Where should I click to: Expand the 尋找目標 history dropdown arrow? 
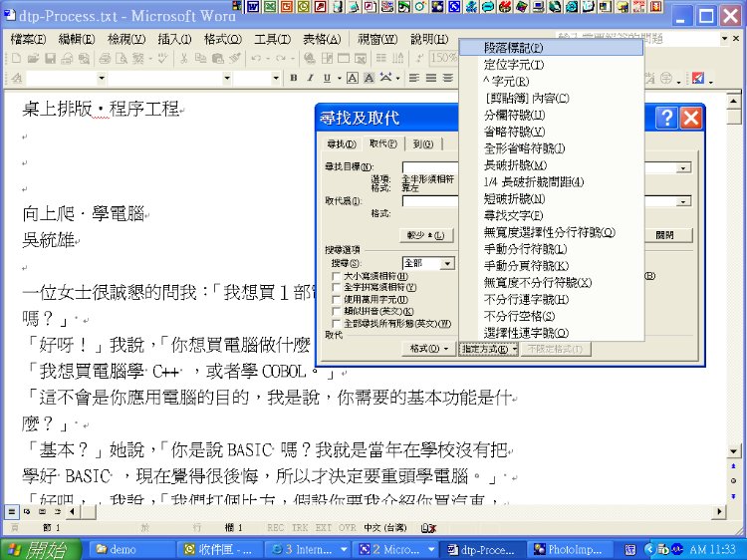click(683, 167)
